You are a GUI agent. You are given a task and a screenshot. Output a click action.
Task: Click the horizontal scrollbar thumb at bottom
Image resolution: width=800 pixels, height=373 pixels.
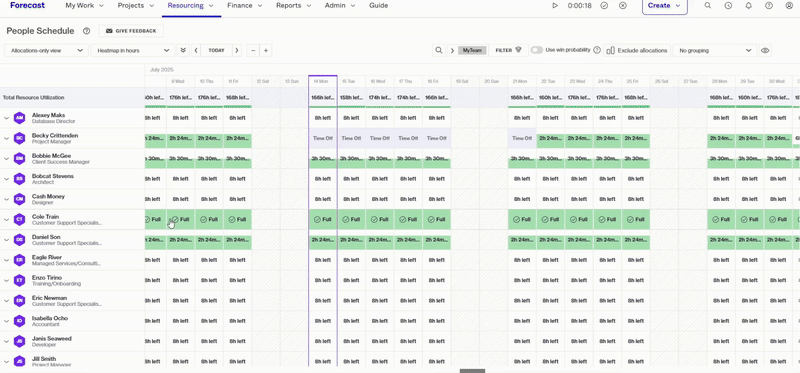click(x=472, y=371)
